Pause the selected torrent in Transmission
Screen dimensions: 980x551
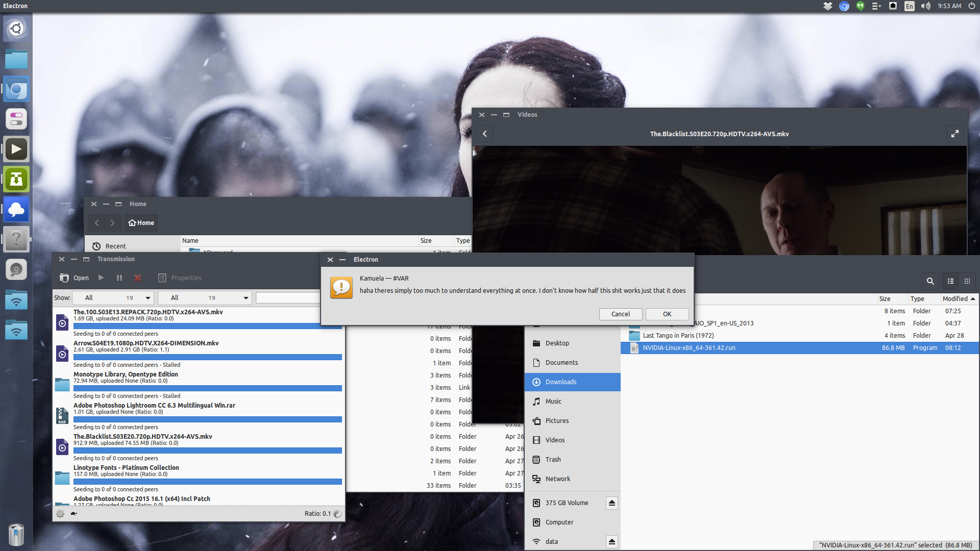[119, 278]
